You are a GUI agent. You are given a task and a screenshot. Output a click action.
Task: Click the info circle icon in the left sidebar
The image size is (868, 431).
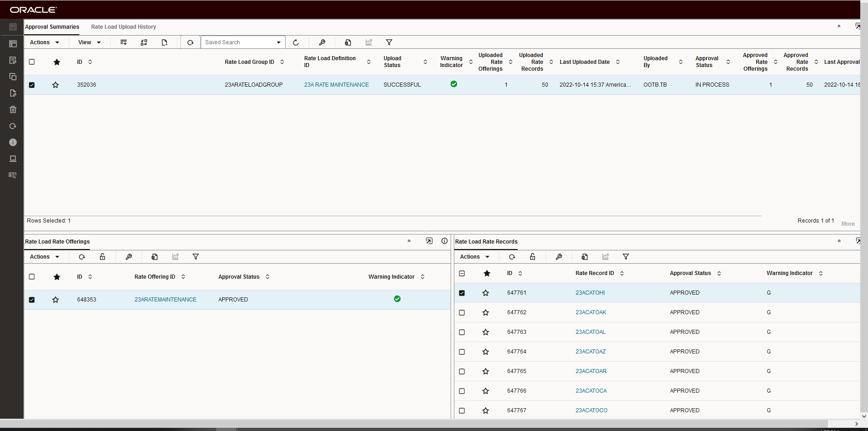[13, 142]
